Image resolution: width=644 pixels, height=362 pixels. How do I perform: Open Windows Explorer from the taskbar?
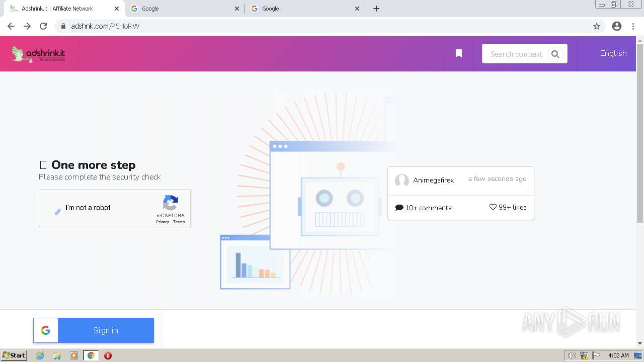(57, 355)
